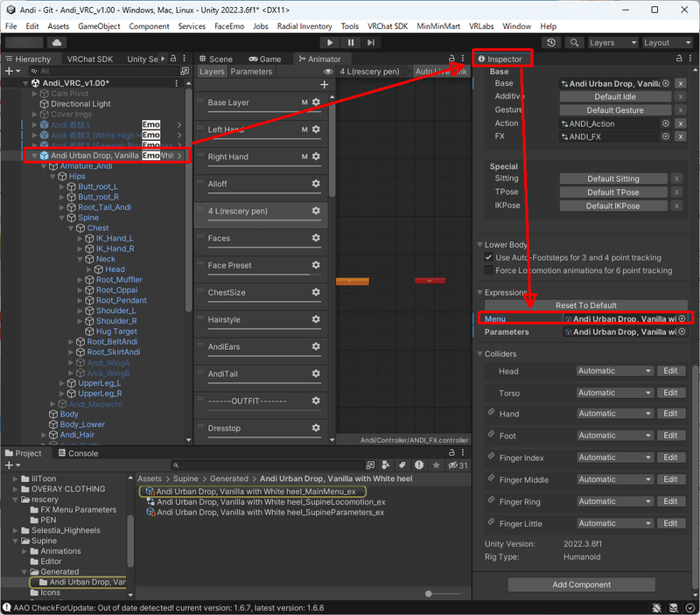Add a new animator layer
Viewport: 700px width, 615px height.
click(x=325, y=84)
